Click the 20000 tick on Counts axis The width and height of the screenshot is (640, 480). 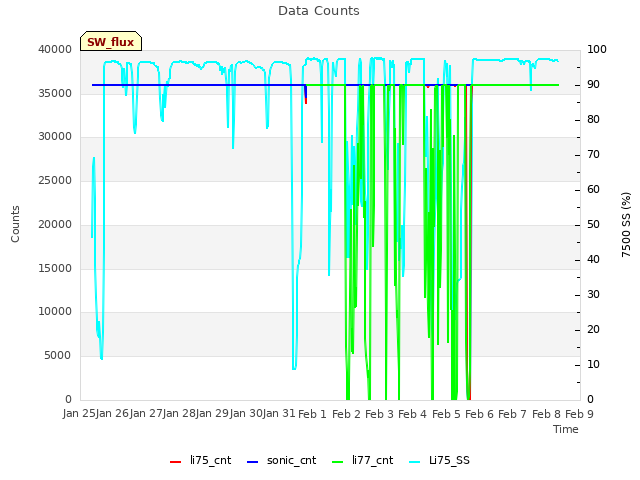point(55,224)
